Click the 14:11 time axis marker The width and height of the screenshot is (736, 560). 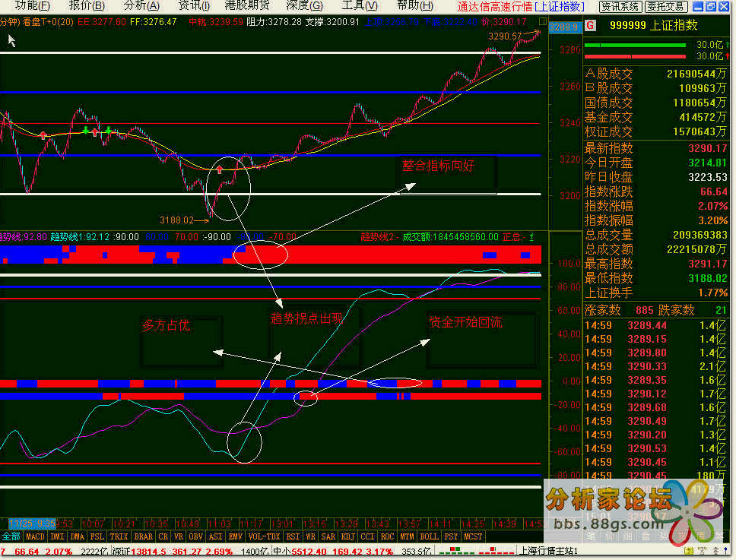(x=440, y=524)
